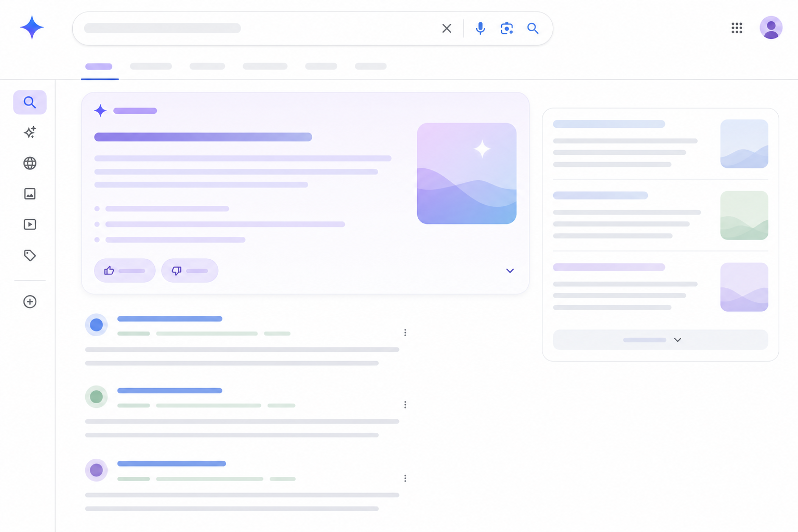Open camera image search in search bar
Screen dimensions: 798x532
[x=507, y=28]
